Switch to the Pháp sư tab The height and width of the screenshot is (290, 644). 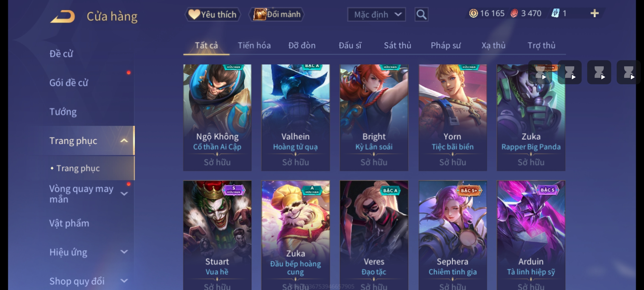click(445, 45)
